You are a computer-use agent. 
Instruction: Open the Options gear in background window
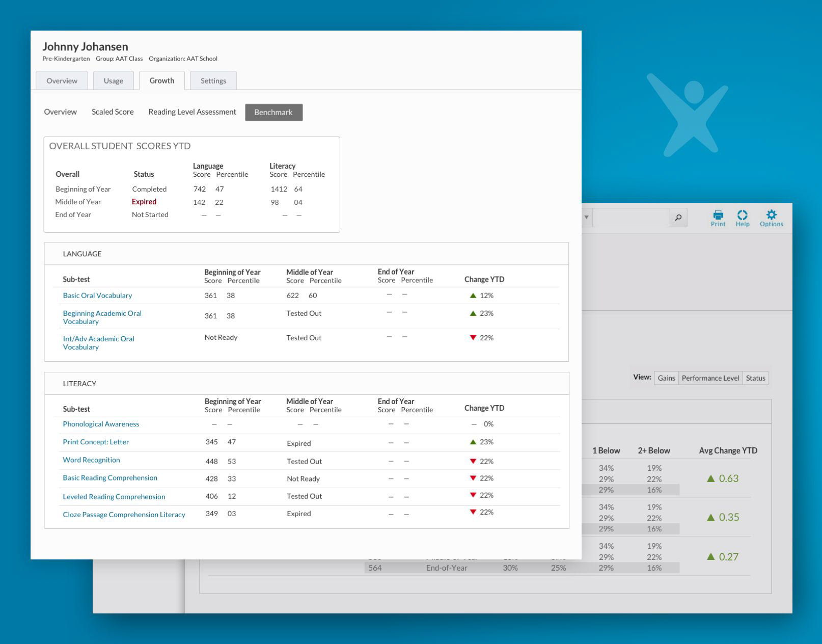[772, 218]
